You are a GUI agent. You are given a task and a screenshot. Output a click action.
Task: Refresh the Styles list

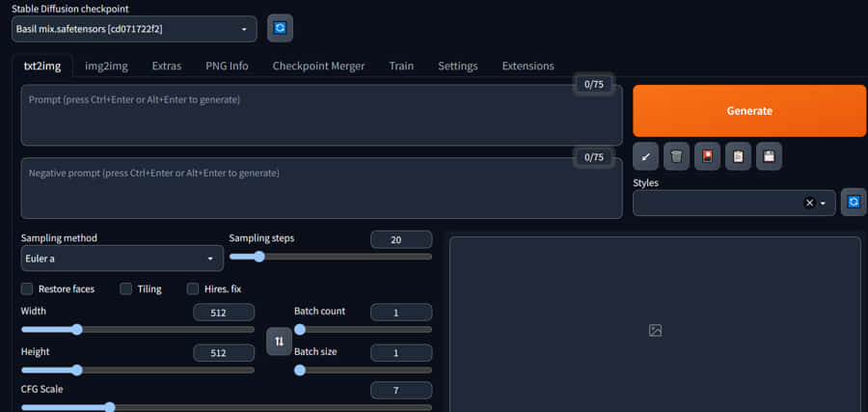854,202
